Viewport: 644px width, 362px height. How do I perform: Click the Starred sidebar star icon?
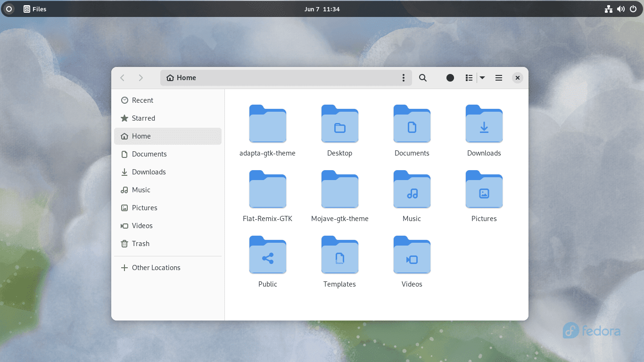124,118
